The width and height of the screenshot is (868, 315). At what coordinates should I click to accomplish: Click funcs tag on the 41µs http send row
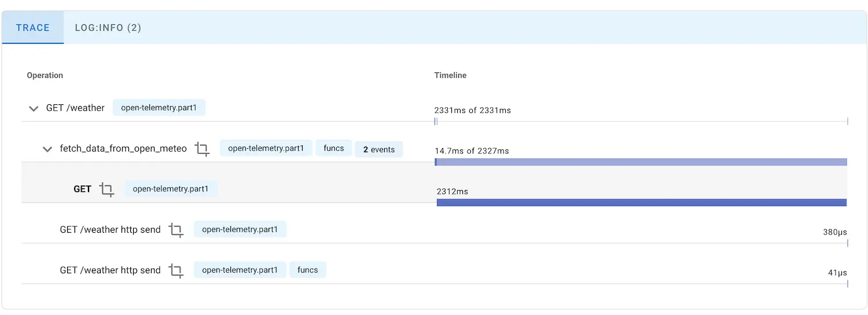click(307, 270)
